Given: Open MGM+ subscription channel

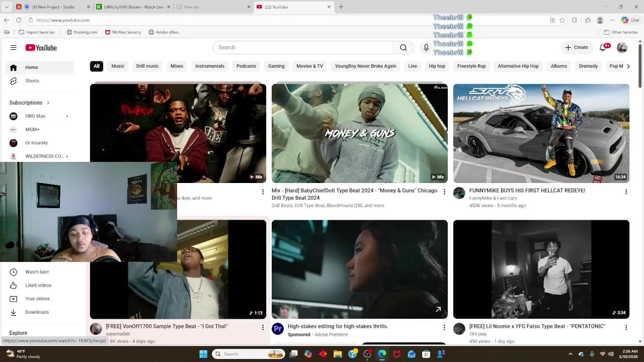Looking at the screenshot, I should [40, 130].
